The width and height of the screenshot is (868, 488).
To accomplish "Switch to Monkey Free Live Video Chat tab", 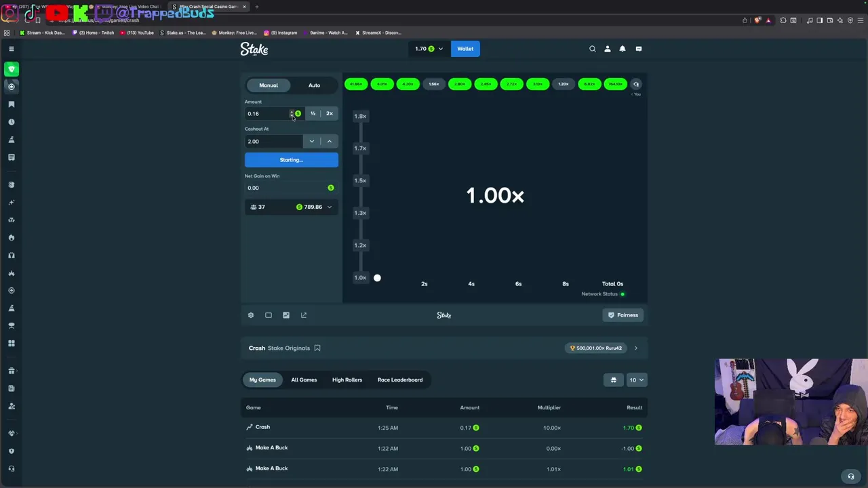I will point(130,7).
